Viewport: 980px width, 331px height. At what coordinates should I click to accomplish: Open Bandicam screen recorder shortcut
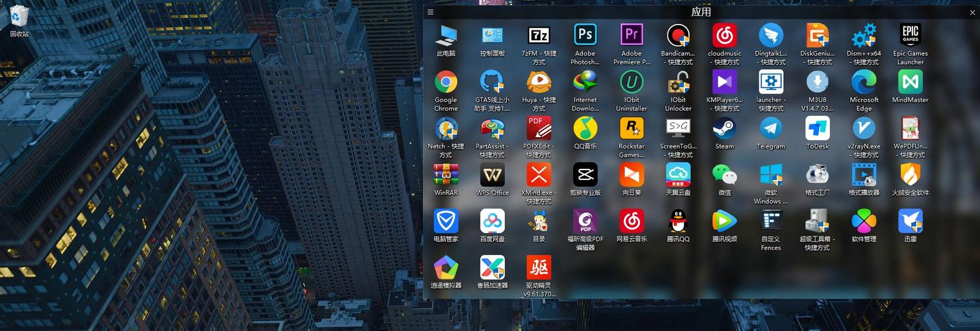pos(678,35)
